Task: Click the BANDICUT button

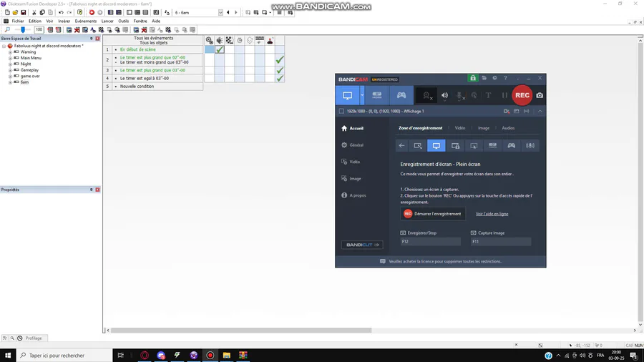Action: pyautogui.click(x=362, y=245)
